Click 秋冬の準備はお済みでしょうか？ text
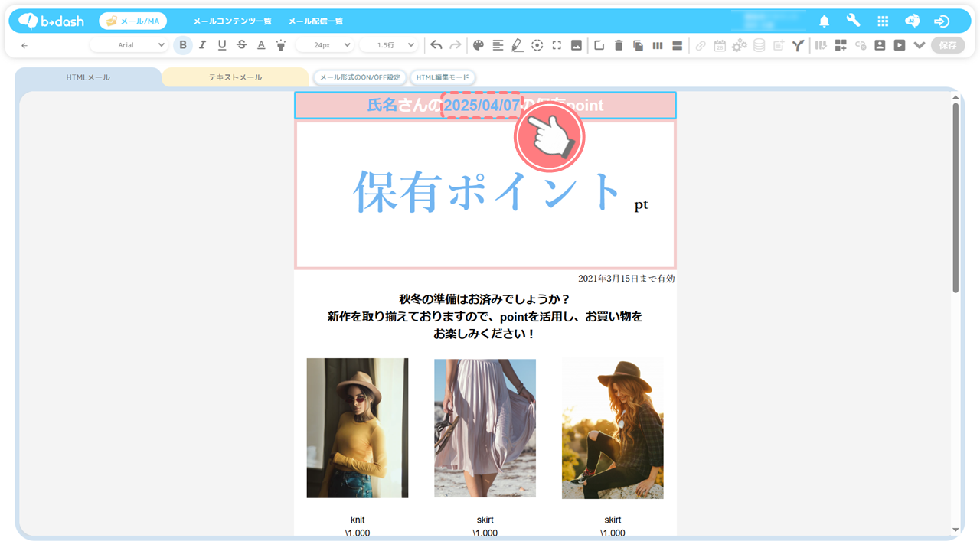 pos(485,298)
